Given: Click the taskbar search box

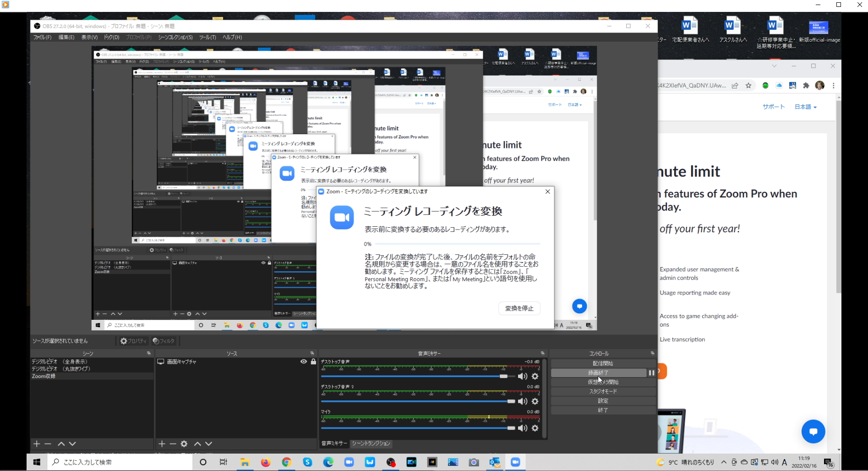Looking at the screenshot, I should tap(120, 462).
